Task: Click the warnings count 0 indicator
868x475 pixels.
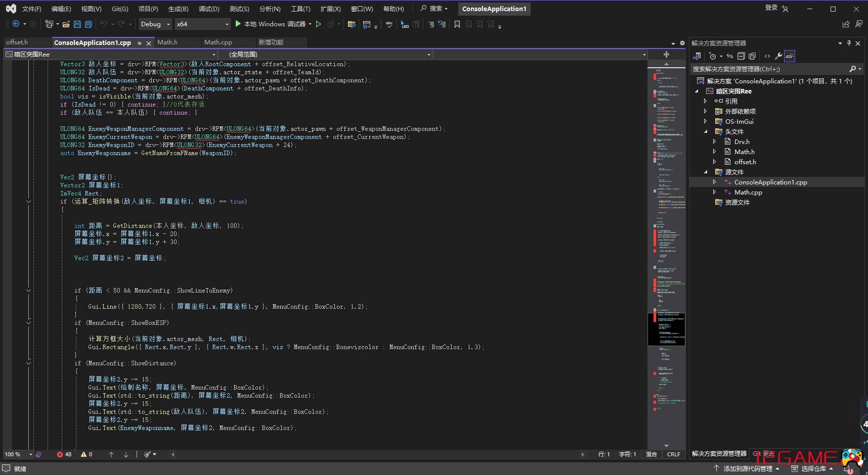Action: [x=86, y=454]
